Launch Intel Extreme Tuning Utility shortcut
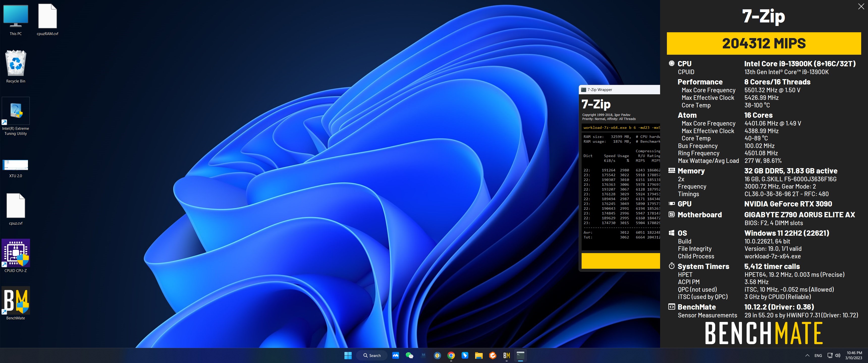This screenshot has width=868, height=363. coord(15,116)
